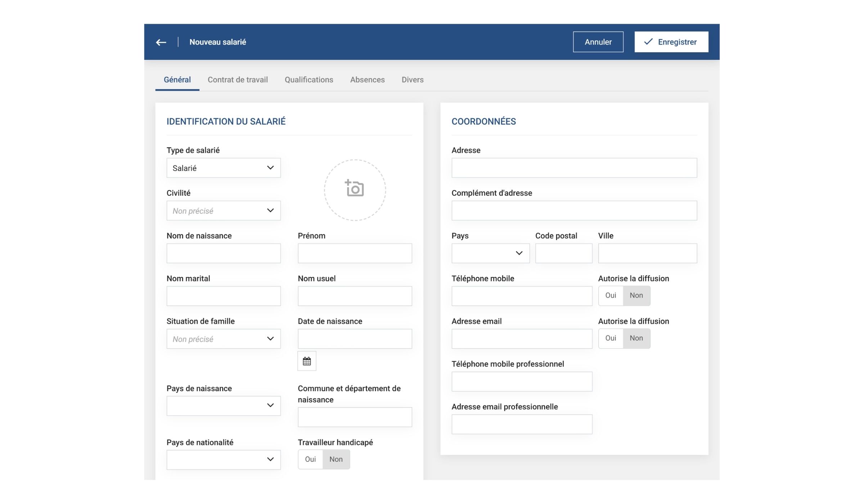
Task: Open the Pays dropdown in Coordonnées
Action: click(x=490, y=253)
